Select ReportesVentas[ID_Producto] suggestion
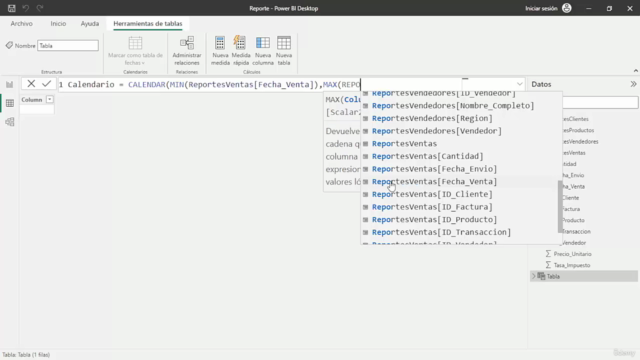 tap(434, 220)
